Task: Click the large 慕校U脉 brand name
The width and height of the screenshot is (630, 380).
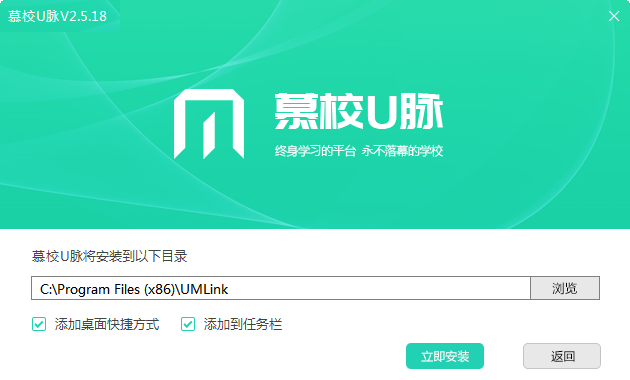Action: point(359,111)
